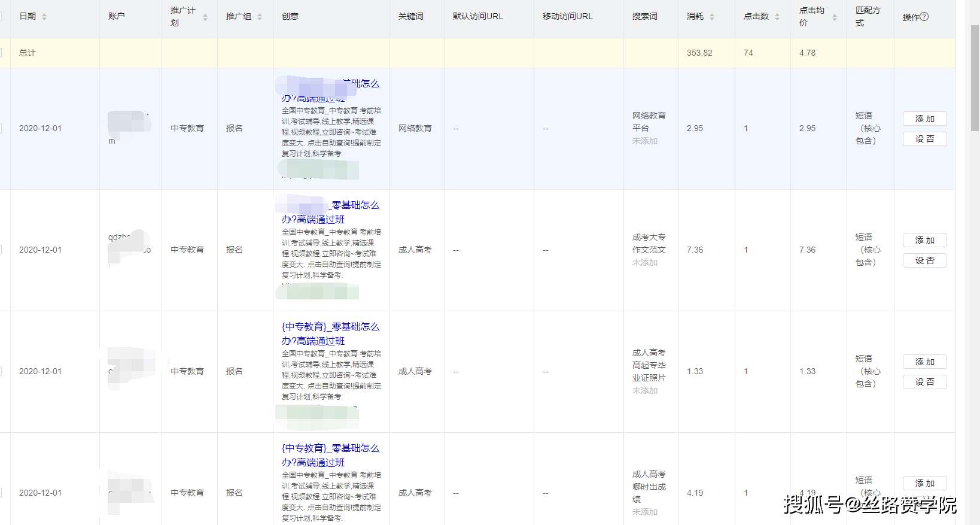Image resolution: width=980 pixels, height=525 pixels.
Task: Click the vertical scrollbar thumb on the right
Action: [x=975, y=78]
